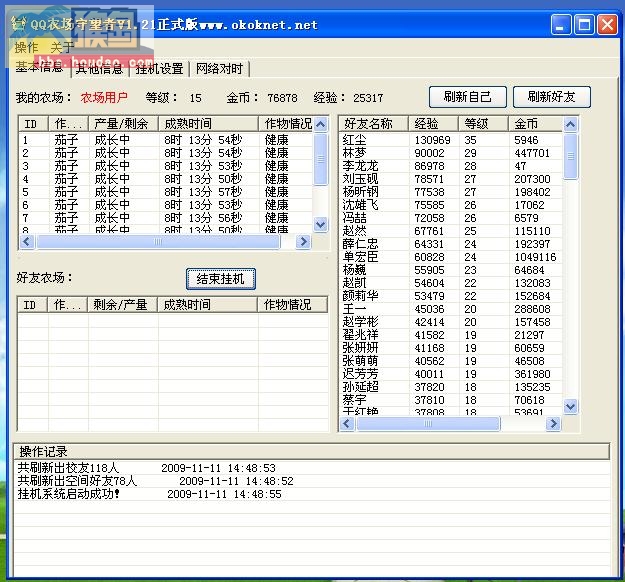Click 成熟时间 header in friend farm table
The width and height of the screenshot is (625, 582).
click(208, 305)
